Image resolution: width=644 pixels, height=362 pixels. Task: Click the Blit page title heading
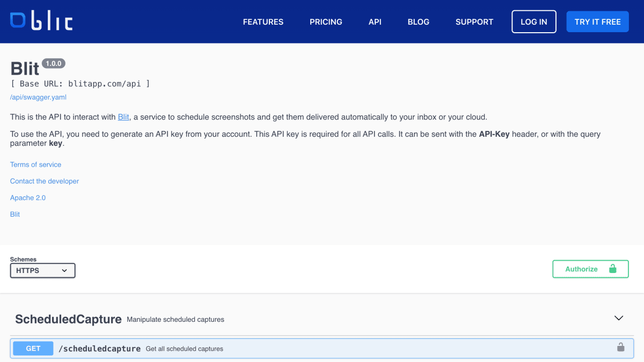25,69
